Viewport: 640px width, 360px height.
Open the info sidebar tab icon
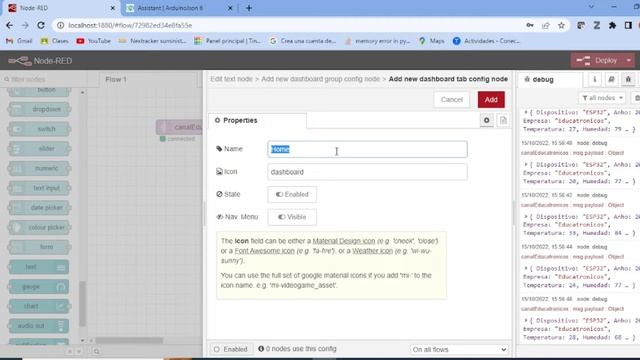595,79
